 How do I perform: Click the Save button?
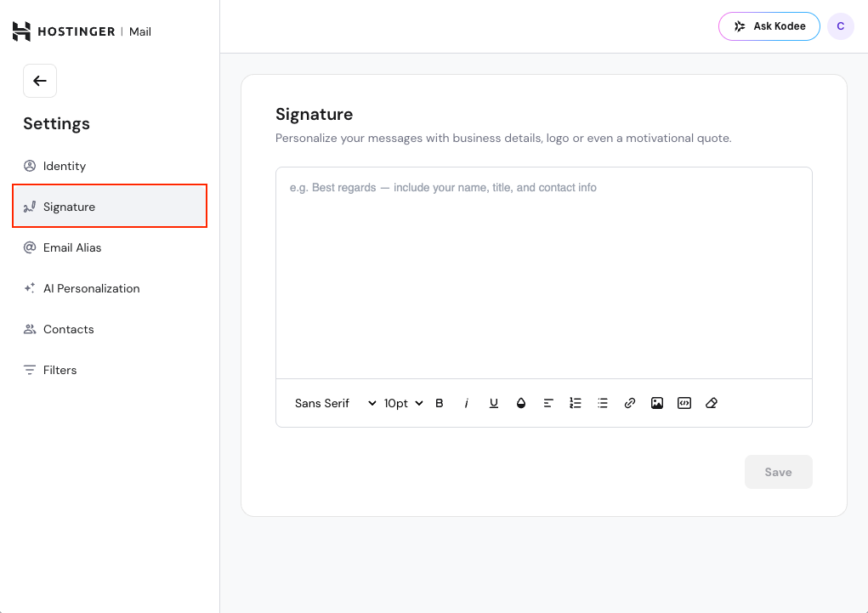(778, 472)
